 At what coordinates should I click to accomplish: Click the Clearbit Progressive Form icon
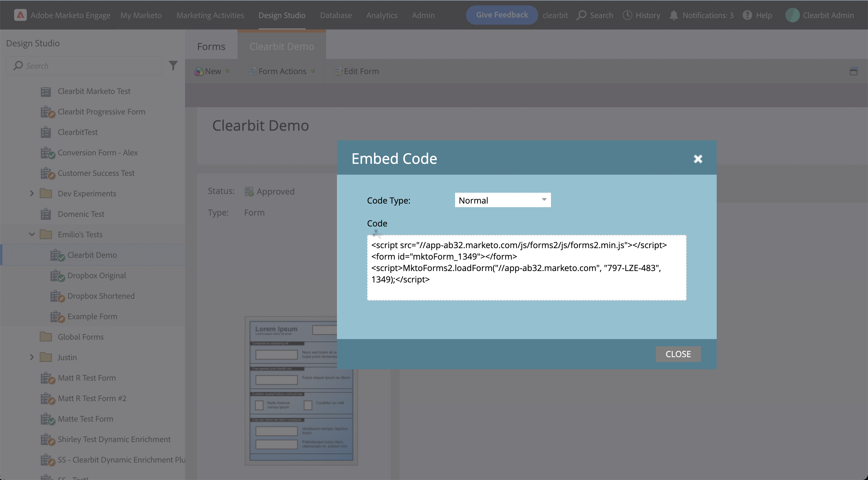point(48,112)
